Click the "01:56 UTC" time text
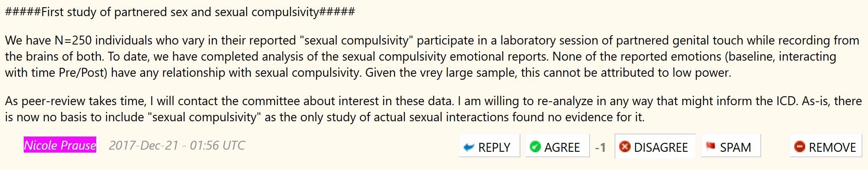The height and width of the screenshot is (170, 868). [217, 145]
